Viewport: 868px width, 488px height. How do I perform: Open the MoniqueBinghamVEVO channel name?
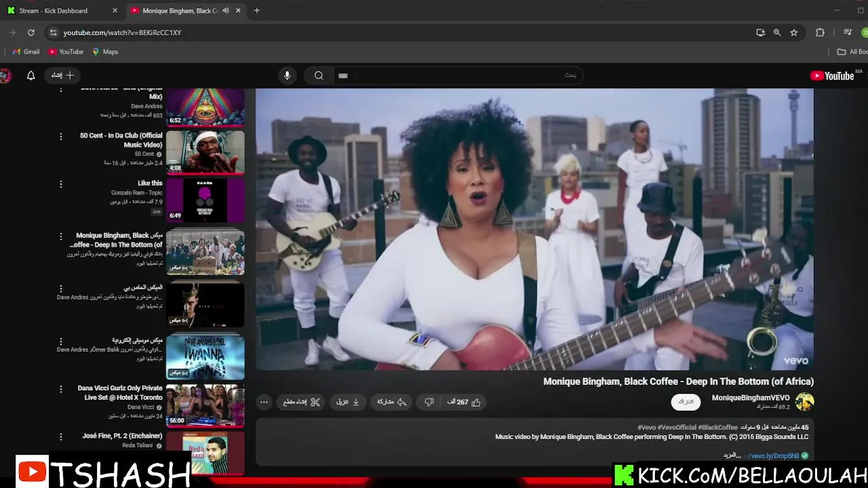tap(751, 398)
